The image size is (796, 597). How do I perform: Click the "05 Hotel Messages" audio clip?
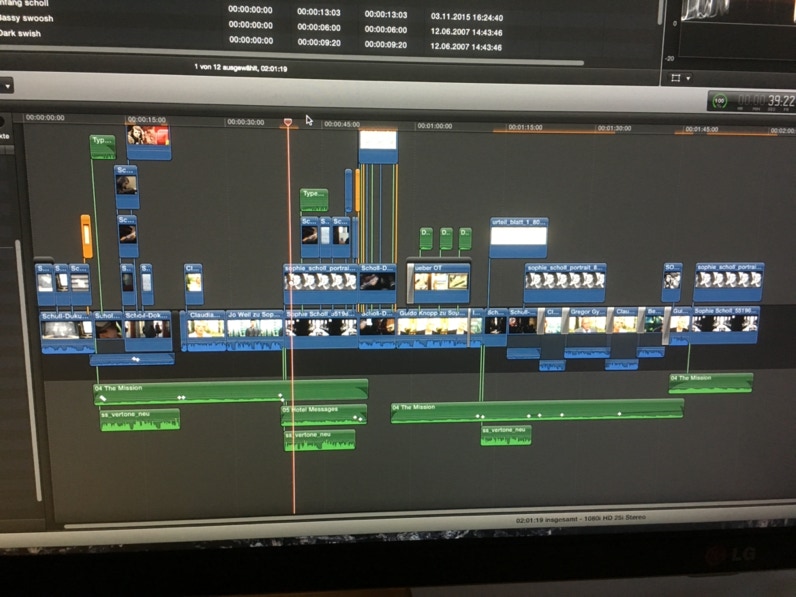click(x=323, y=414)
